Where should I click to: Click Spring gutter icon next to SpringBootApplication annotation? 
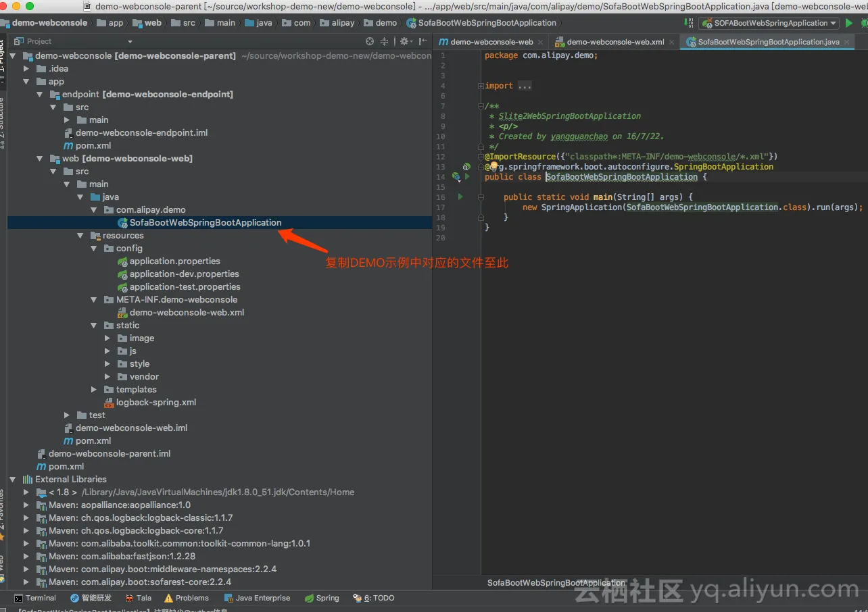coord(466,166)
